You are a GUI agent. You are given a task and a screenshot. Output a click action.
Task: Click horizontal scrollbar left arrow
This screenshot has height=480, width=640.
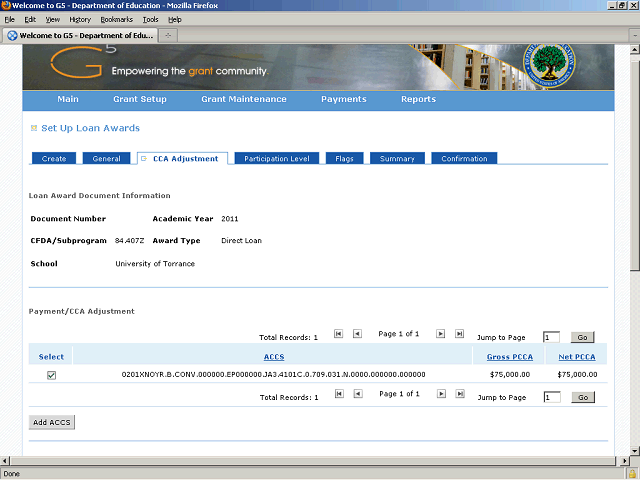[x=4, y=461]
